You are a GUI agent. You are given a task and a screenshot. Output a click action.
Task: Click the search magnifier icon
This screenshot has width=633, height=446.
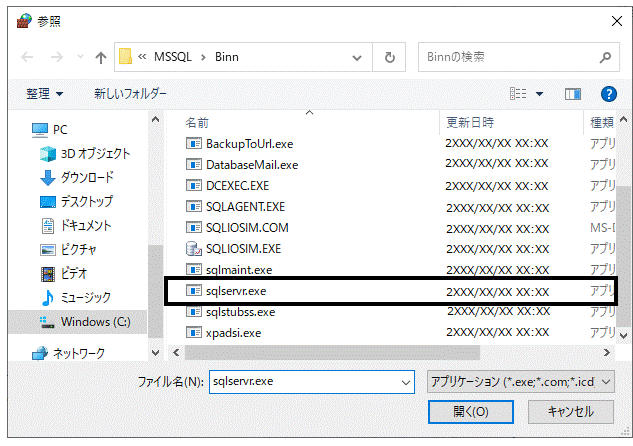pyautogui.click(x=605, y=57)
